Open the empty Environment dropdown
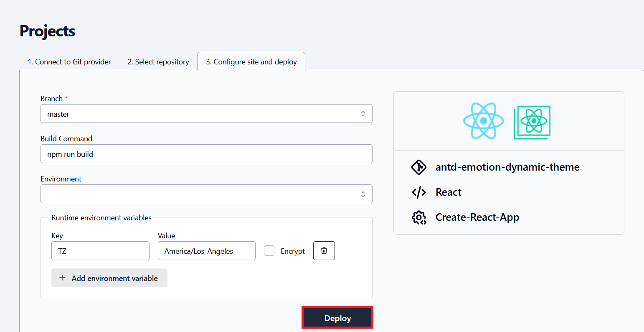This screenshot has width=644, height=332. 206,194
